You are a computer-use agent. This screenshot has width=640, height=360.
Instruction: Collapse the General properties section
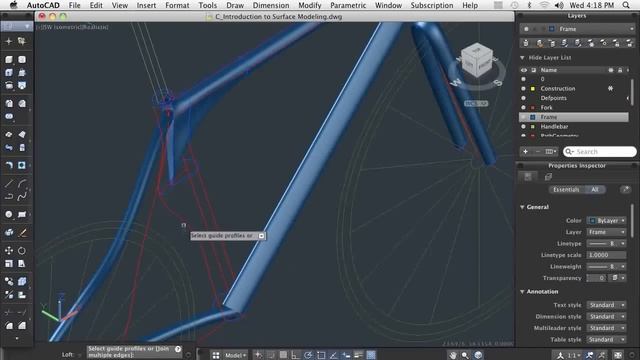tap(522, 207)
